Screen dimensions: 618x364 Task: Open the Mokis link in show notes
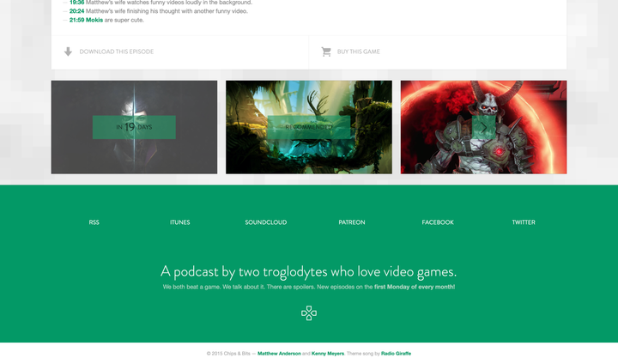pyautogui.click(x=94, y=20)
